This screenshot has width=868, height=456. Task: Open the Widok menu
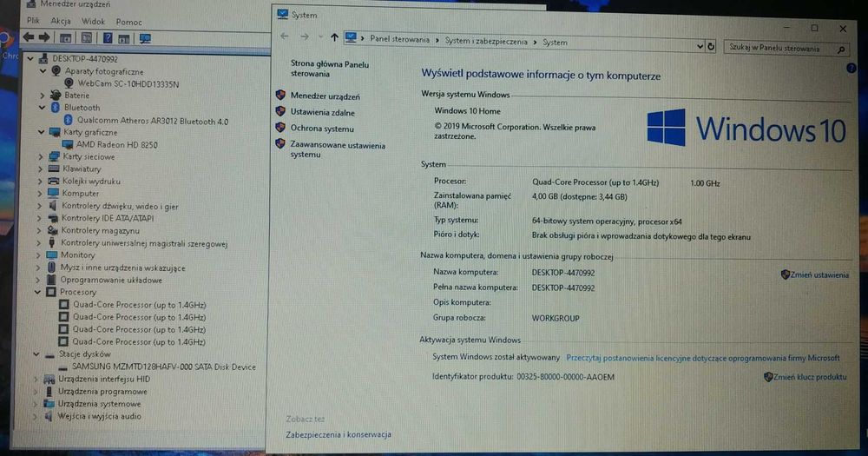93,21
